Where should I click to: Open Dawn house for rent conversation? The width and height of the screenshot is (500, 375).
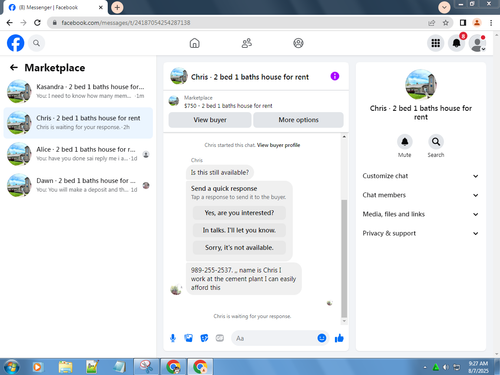click(x=78, y=185)
